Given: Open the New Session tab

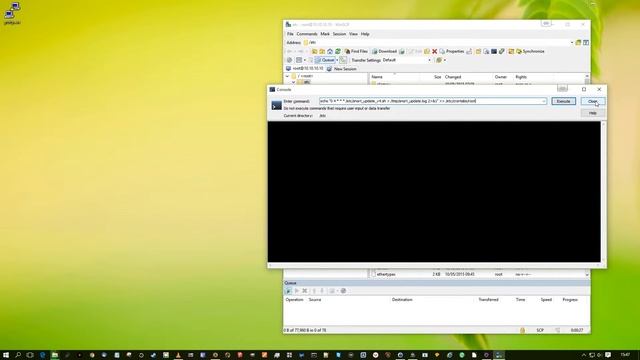Looking at the screenshot, I should coord(342,69).
